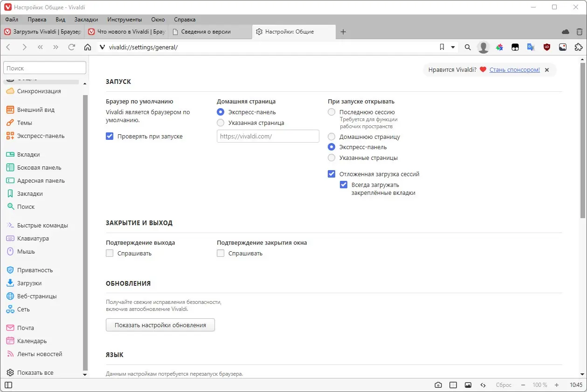
Task: Open address bar dropdown arrow
Action: [x=453, y=47]
